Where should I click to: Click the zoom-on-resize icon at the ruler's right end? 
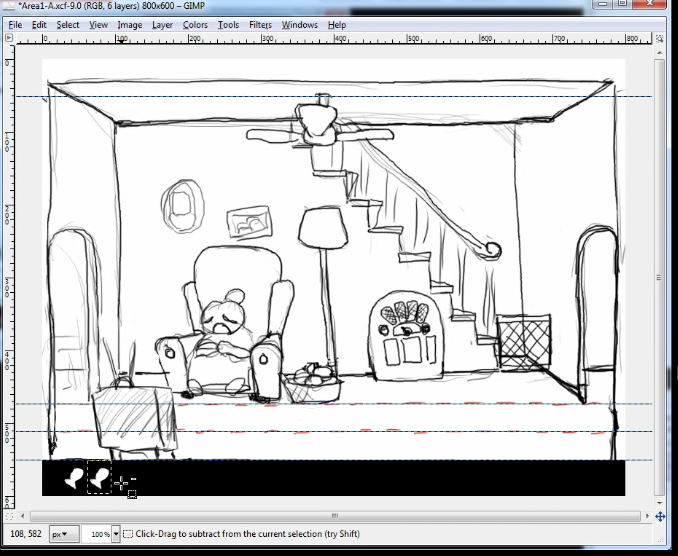(x=659, y=39)
